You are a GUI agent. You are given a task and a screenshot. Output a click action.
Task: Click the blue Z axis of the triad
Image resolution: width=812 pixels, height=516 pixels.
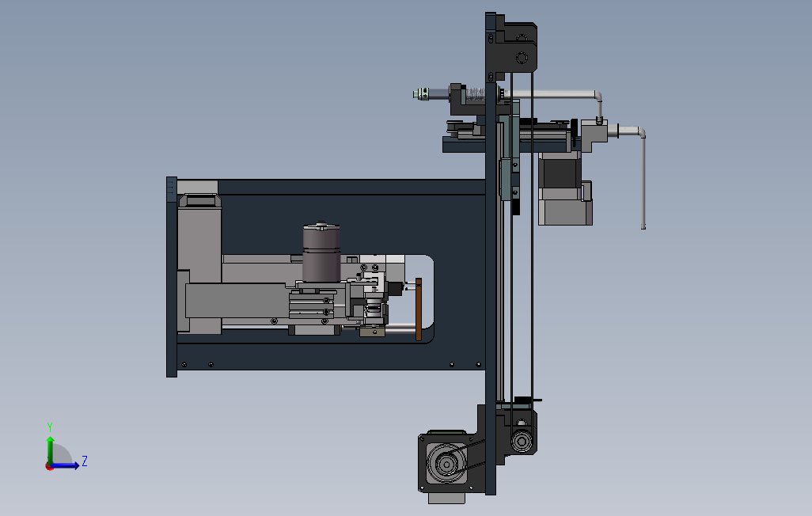[65, 466]
